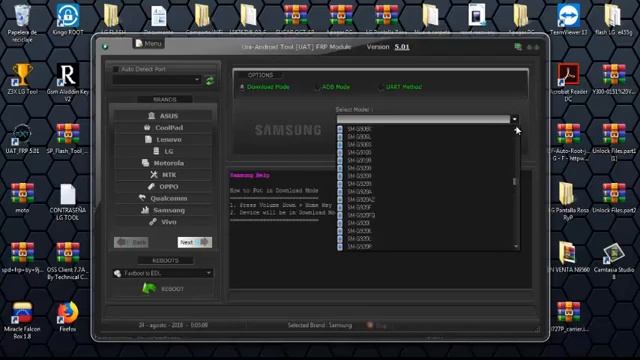640x360 pixels.
Task: Click the Back button
Action: point(131,242)
